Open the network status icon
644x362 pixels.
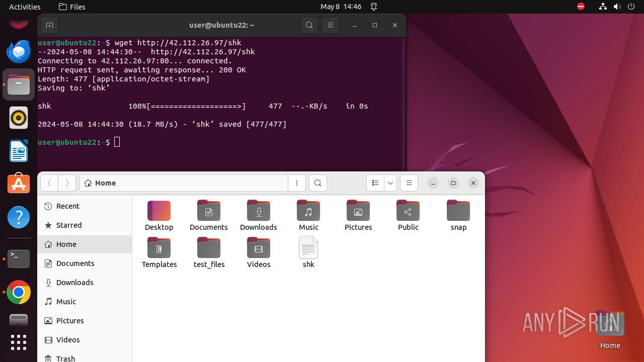pyautogui.click(x=603, y=7)
